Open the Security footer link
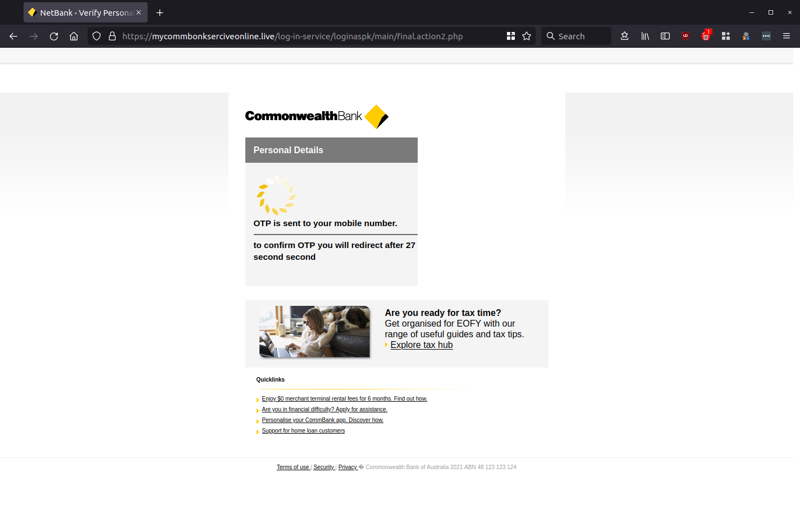Screen dimensions: 800x532 pyautogui.click(x=323, y=467)
